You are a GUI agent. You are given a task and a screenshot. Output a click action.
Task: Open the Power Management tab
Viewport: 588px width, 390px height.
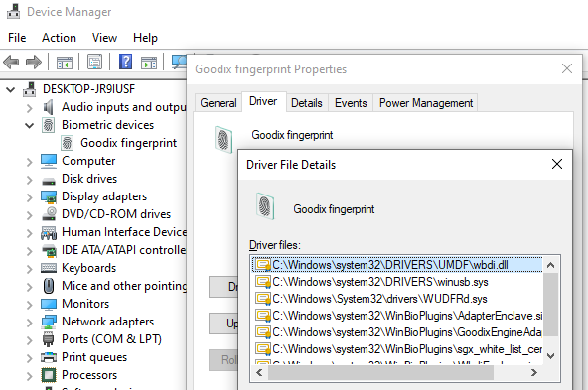point(426,102)
